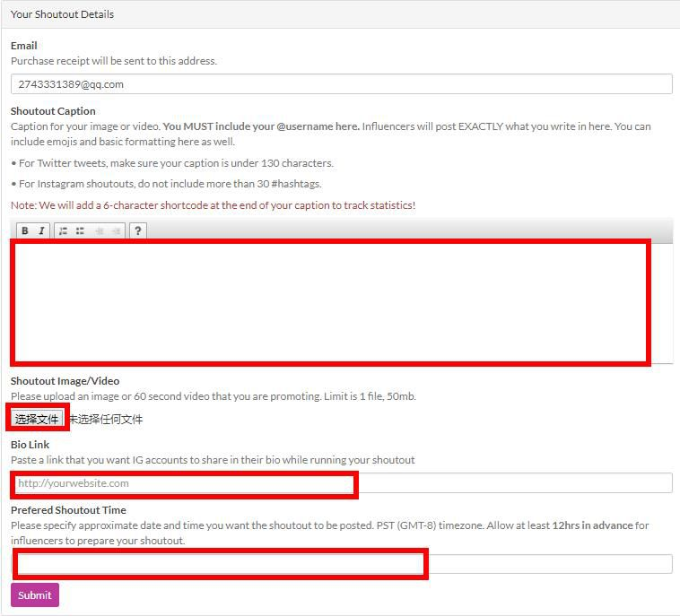The image size is (680, 616).
Task: Toggle bold formatting in caption editor
Action: 25,230
